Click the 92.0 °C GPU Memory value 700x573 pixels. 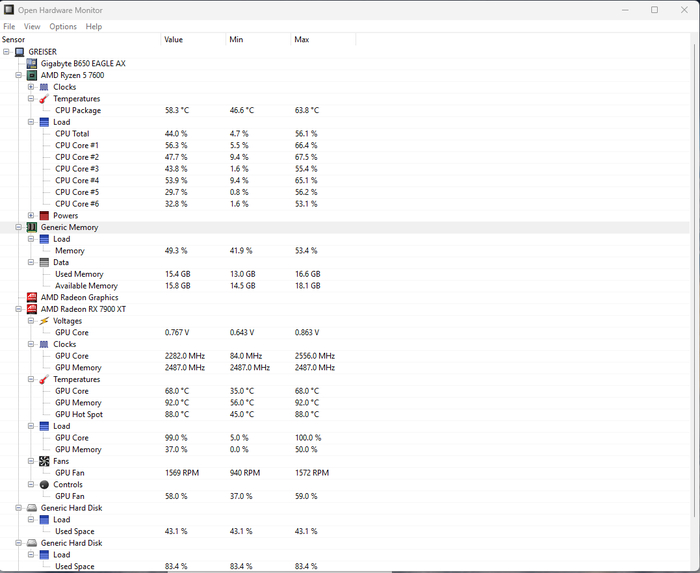coord(177,403)
